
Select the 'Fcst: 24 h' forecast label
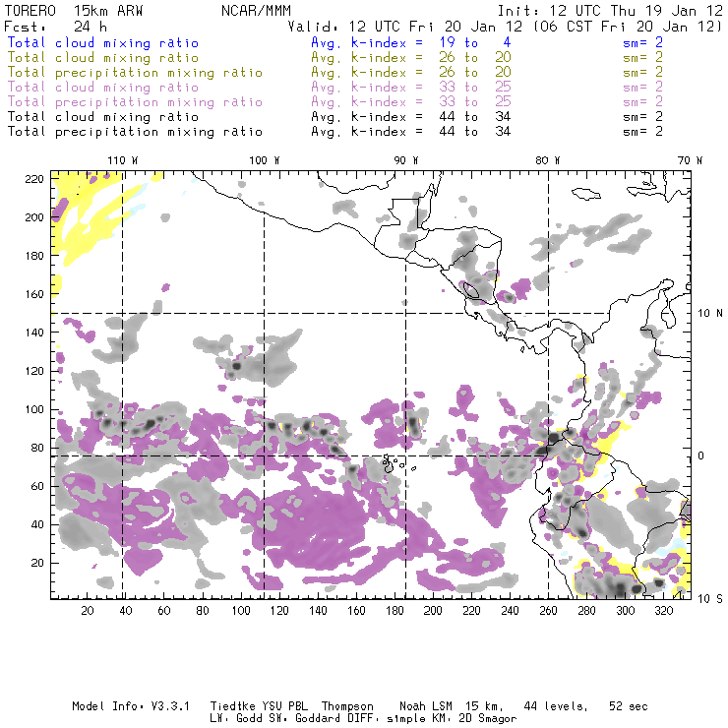[55, 27]
